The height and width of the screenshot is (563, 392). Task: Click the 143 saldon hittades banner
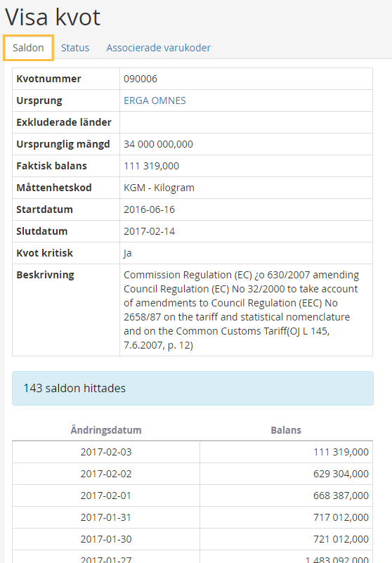[192, 388]
